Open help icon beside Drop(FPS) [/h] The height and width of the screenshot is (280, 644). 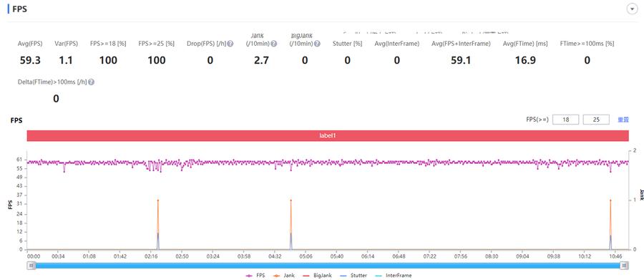point(230,44)
